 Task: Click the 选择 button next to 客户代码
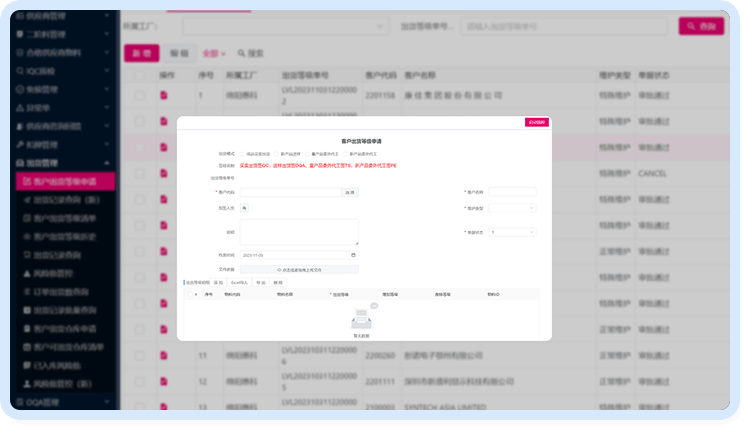[x=349, y=192]
